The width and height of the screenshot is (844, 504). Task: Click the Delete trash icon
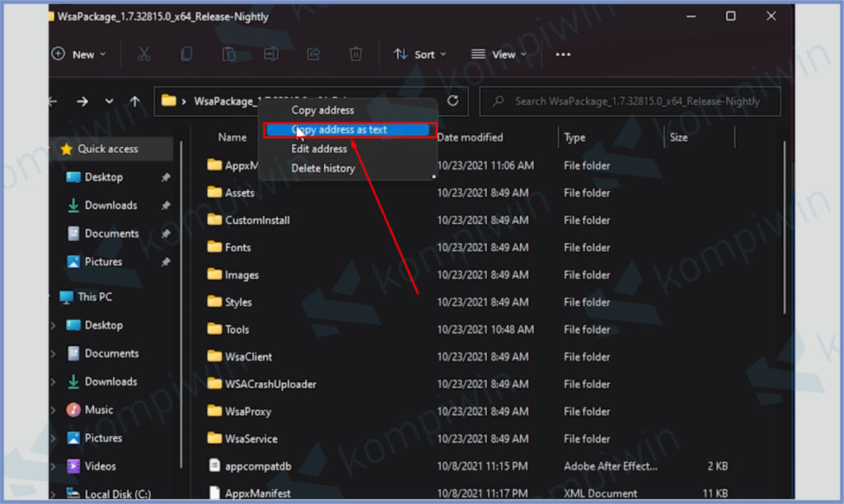click(355, 54)
